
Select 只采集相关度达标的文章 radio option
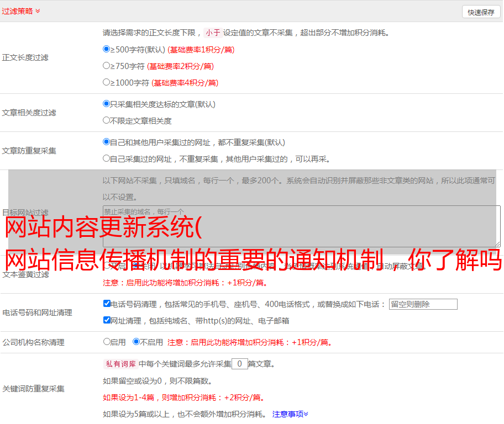[107, 104]
